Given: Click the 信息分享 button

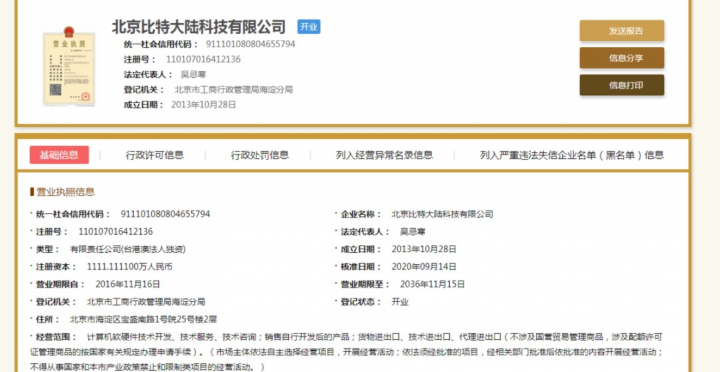Looking at the screenshot, I should (x=622, y=58).
